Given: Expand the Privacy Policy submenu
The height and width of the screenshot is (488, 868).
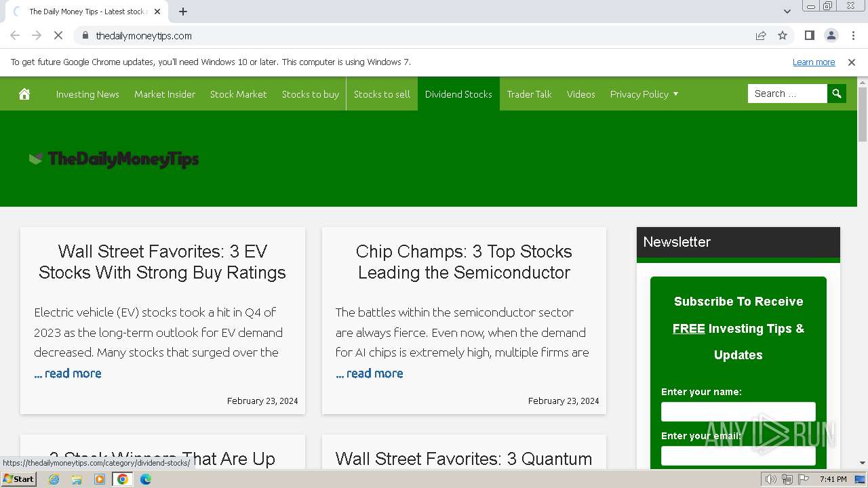Looking at the screenshot, I should (675, 94).
